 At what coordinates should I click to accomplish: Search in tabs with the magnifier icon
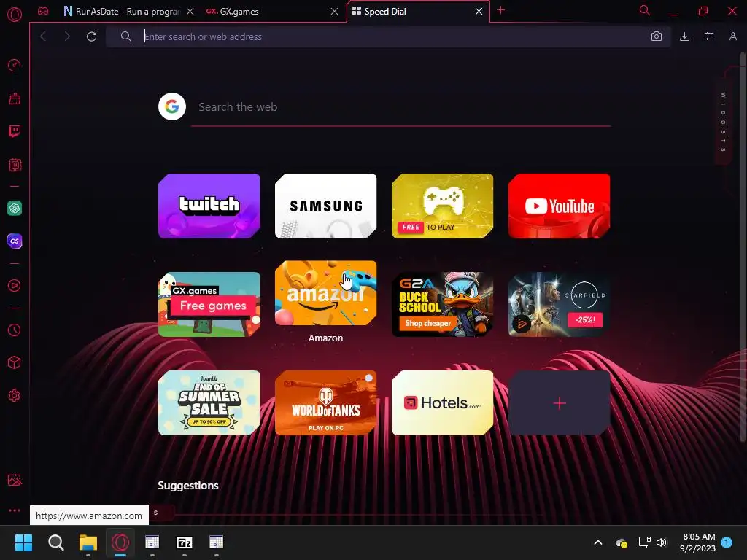tap(645, 10)
